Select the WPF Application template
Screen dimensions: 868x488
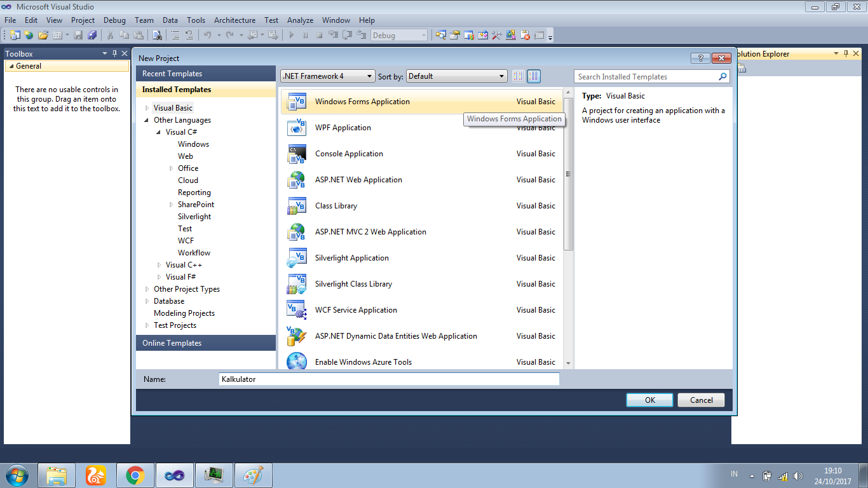point(422,128)
